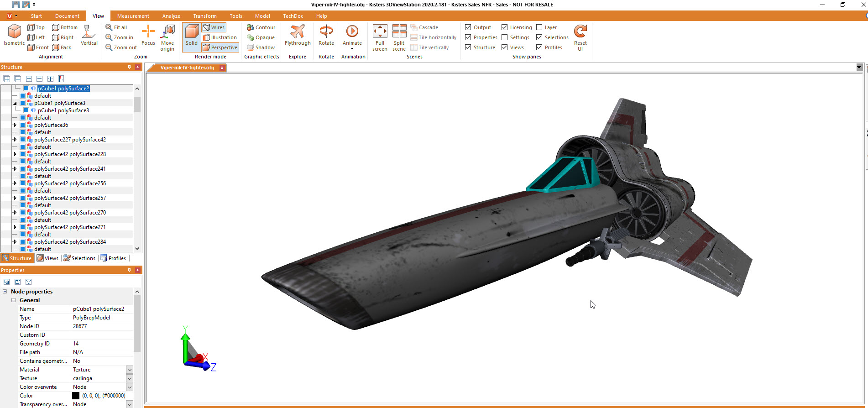Click the Zoom out tool

pos(121,47)
